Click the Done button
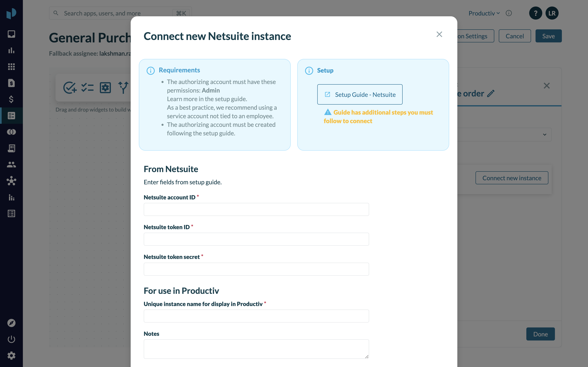The image size is (588, 367). click(540, 334)
